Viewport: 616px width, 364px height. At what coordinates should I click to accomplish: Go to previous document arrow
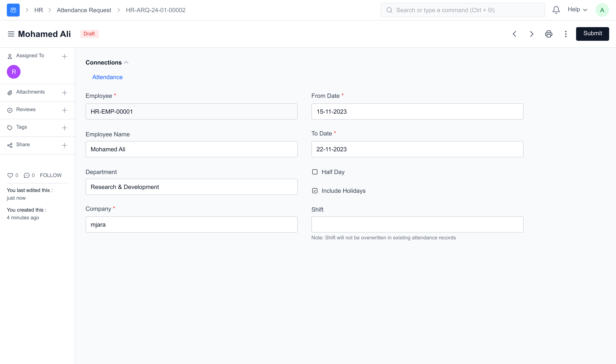pos(514,34)
